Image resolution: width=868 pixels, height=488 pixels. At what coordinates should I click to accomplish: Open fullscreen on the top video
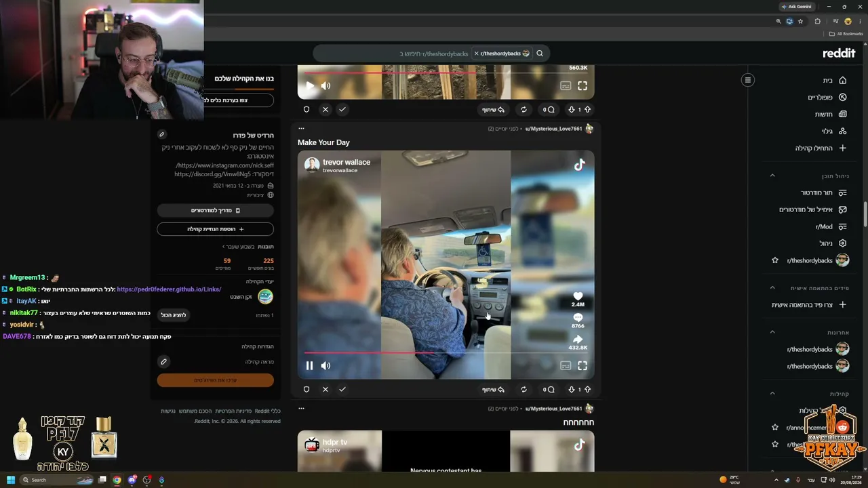(583, 85)
